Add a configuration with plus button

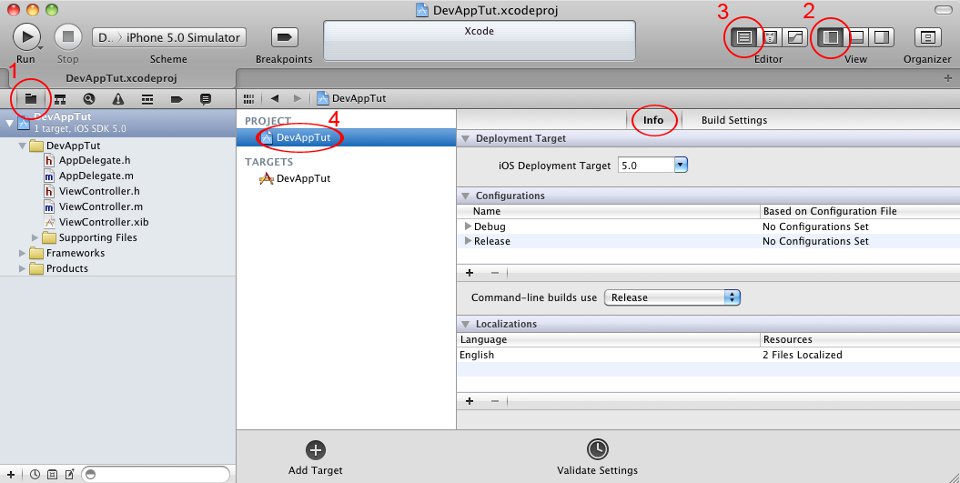[470, 272]
